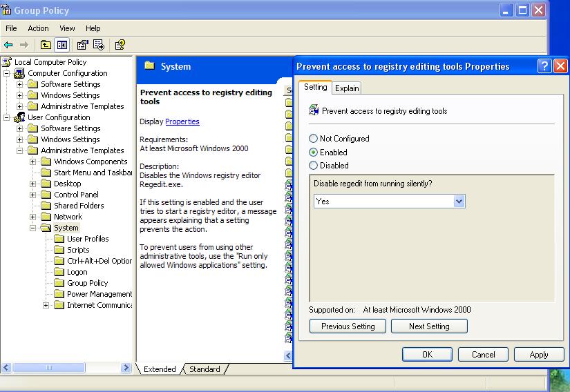
Task: Click the Next Setting button
Action: [x=429, y=326]
